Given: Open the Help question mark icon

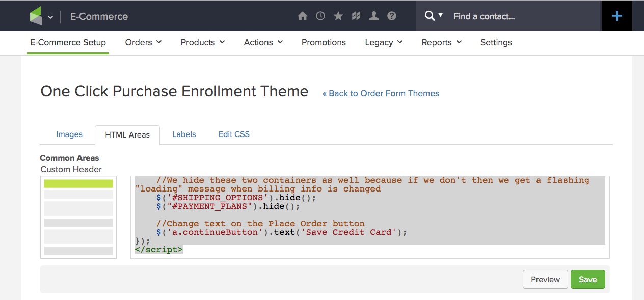Looking at the screenshot, I should 392,16.
